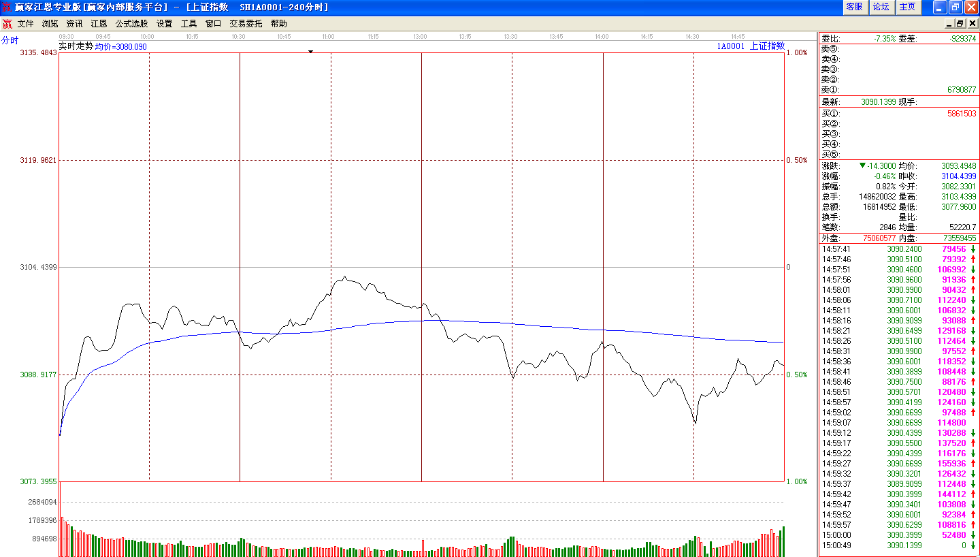Viewport: 980px width, 557px height.
Task: Click the small black triangle marker above chart
Action: (311, 51)
